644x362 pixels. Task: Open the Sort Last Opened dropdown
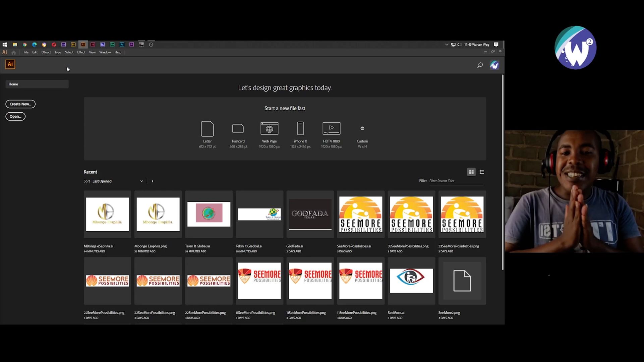click(x=118, y=181)
